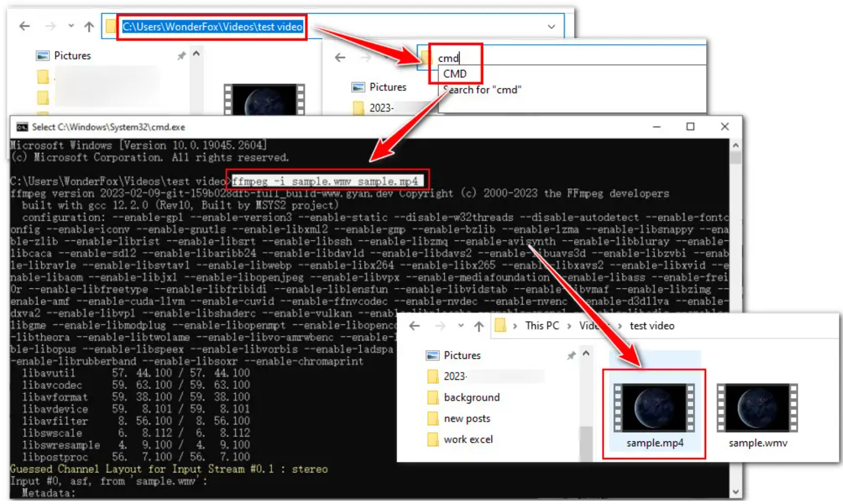Go up one folder in the highlighted-path Explorer window
This screenshot has height=504, width=843.
pos(89,26)
